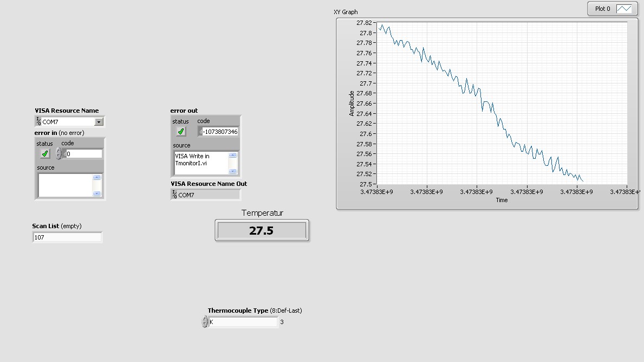Click the Plot 0 line style icon
The image size is (644, 362).
tap(624, 9)
